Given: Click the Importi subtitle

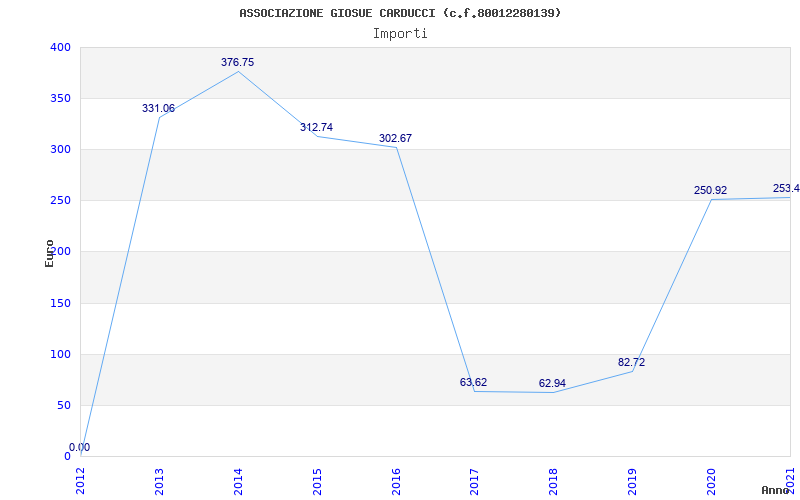Looking at the screenshot, I should [x=400, y=34].
